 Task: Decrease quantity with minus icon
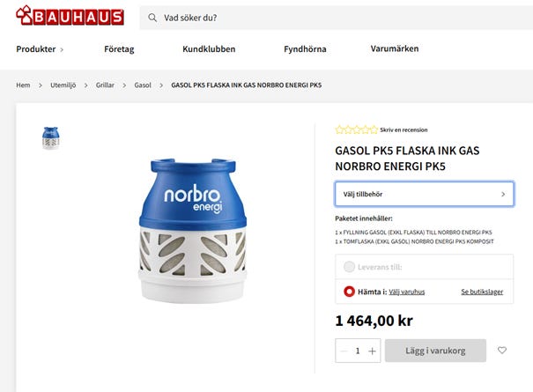344,351
